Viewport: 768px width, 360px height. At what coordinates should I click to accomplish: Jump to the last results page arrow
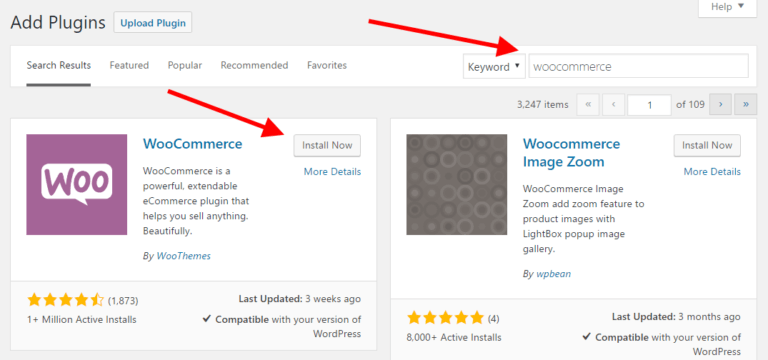745,104
